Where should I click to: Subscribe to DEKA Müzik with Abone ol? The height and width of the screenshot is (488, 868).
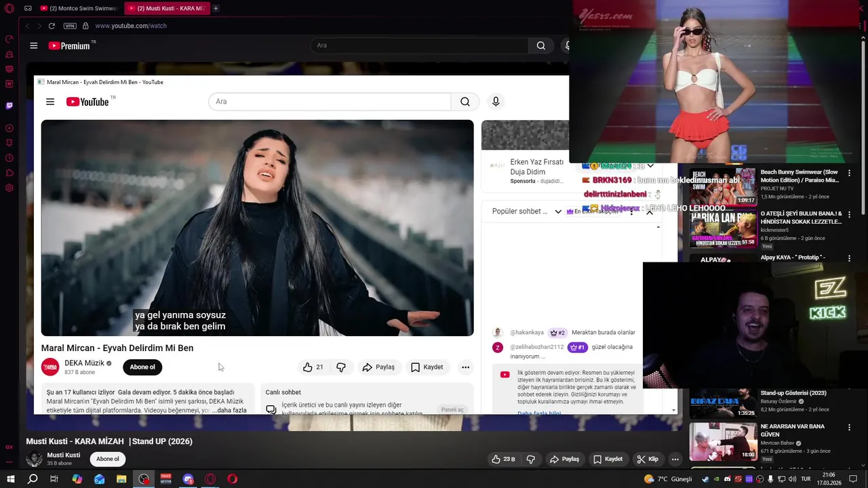point(142,367)
